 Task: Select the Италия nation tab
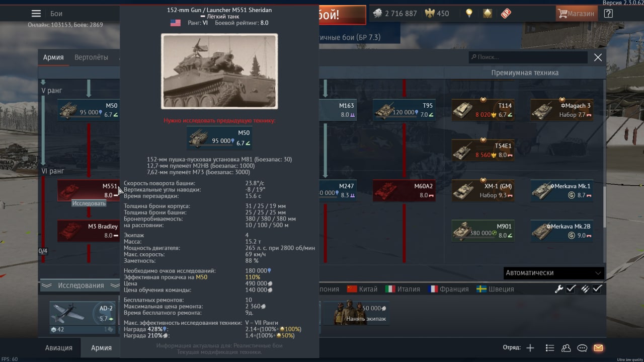tap(403, 289)
